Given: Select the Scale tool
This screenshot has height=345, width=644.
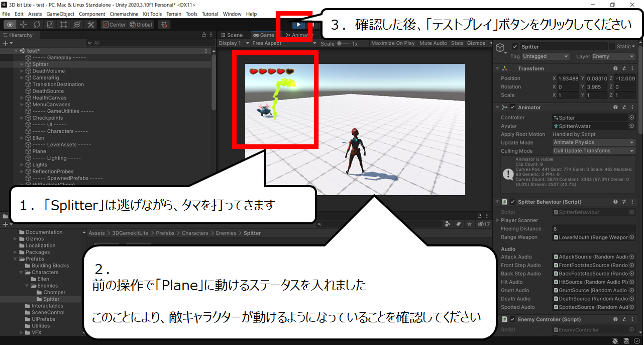Looking at the screenshot, I should (x=50, y=25).
